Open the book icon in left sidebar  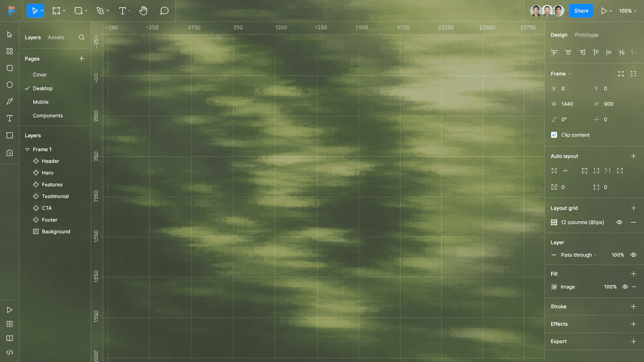[x=10, y=338]
